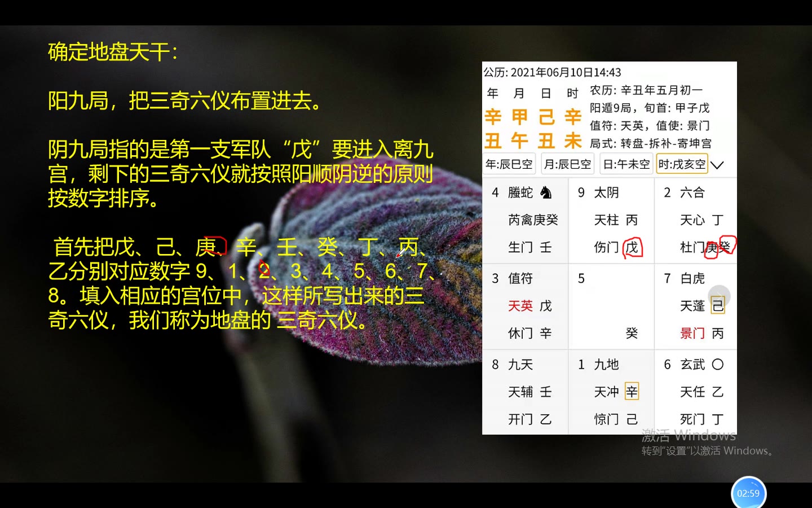This screenshot has height=508, width=812.
Task: Click the 阳遁9局，旬首: 甲子戊 line
Action: point(650,107)
